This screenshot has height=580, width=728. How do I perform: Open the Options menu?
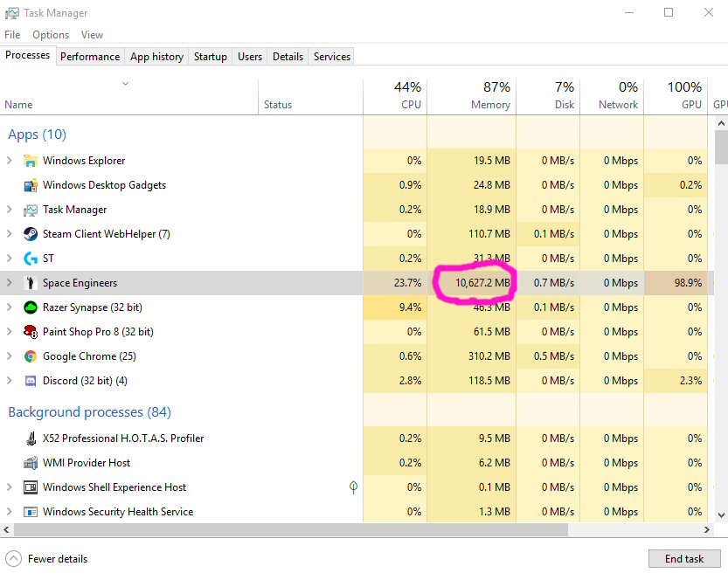[x=51, y=35]
